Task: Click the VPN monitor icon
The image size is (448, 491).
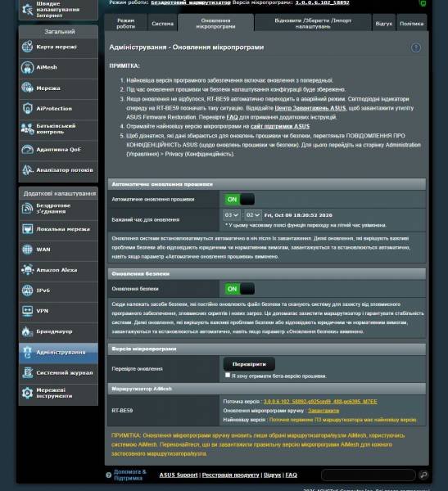Action: [27, 311]
